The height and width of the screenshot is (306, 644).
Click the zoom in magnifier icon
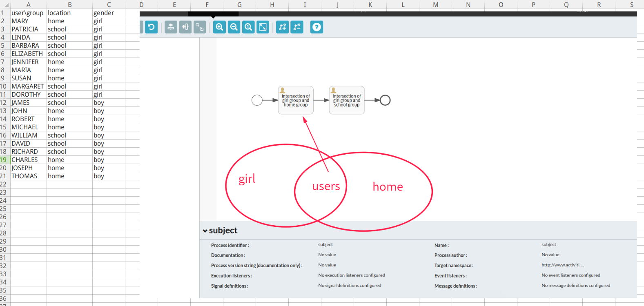(x=219, y=27)
